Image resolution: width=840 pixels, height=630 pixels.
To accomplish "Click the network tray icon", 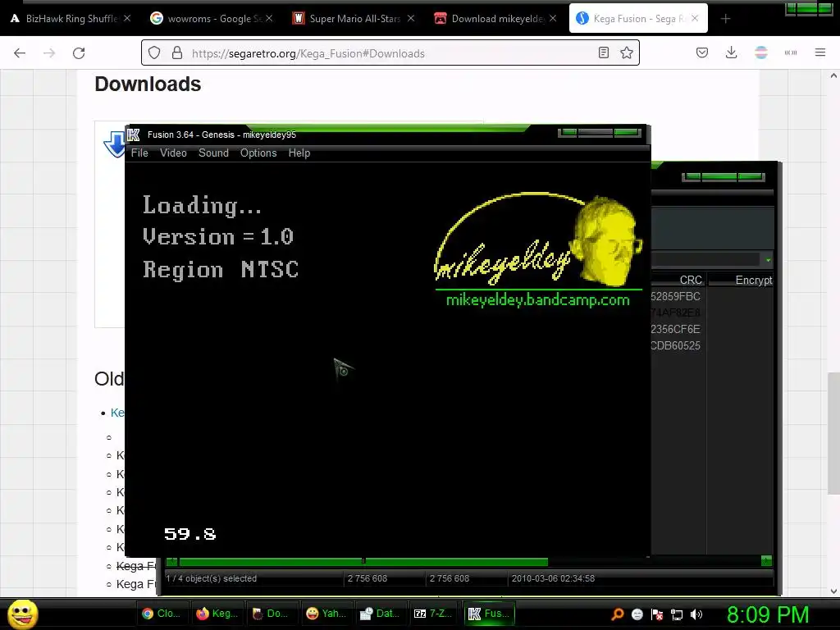I will click(677, 614).
